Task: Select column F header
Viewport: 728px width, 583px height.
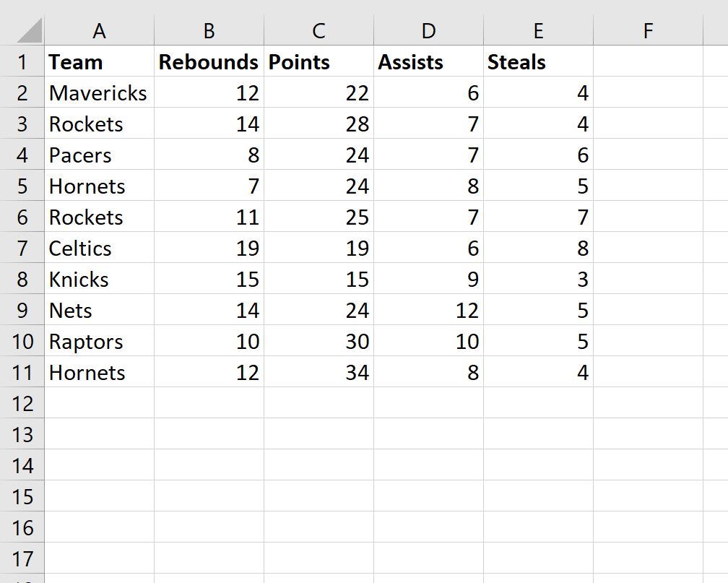Action: click(648, 30)
